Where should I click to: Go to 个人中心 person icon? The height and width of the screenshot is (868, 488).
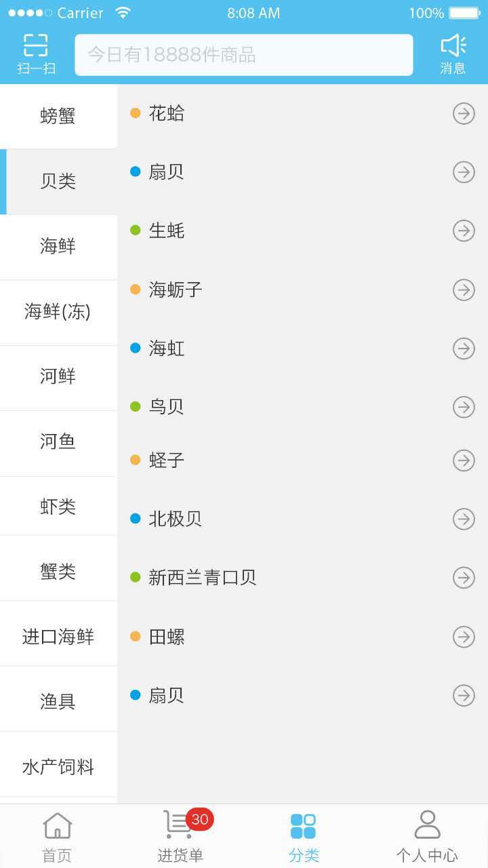427,825
